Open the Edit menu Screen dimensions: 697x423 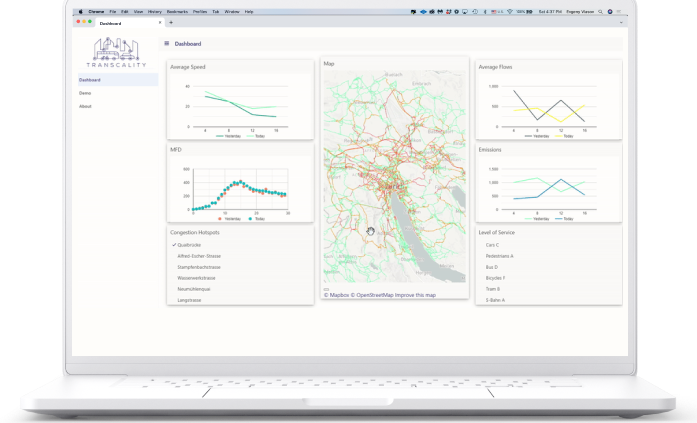(x=125, y=12)
